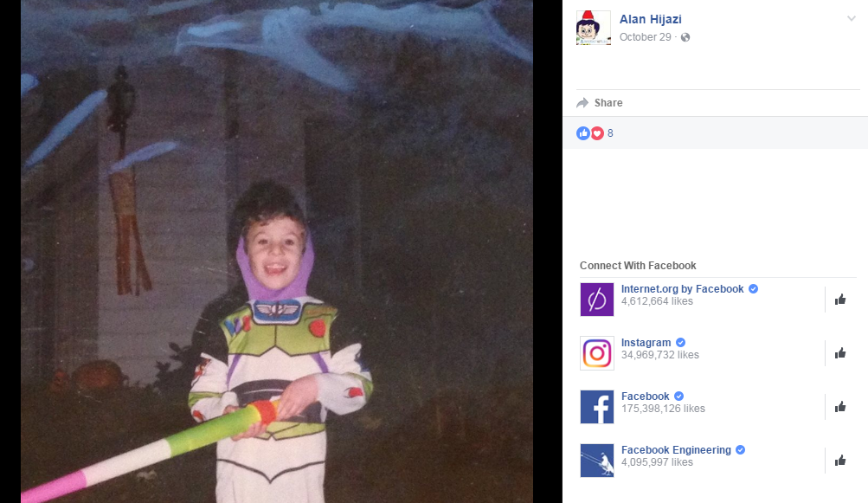Click the red heart Love reaction icon
The height and width of the screenshot is (503, 868).
[597, 133]
